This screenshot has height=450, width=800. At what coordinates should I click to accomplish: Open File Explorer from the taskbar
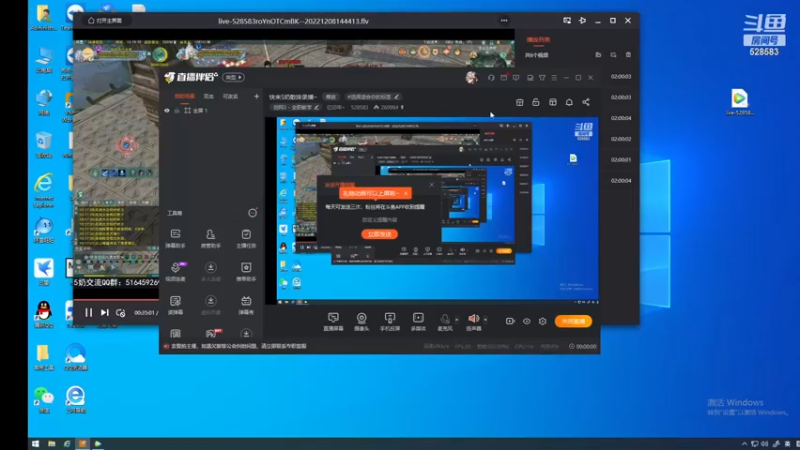tap(52, 444)
